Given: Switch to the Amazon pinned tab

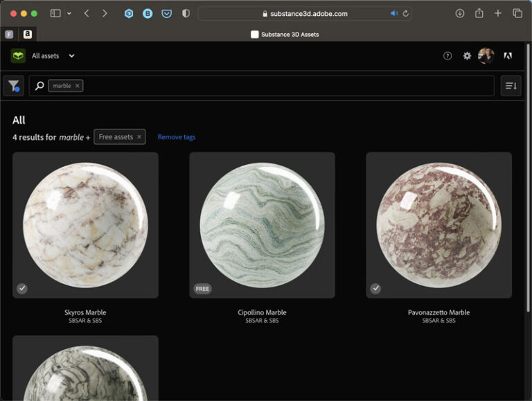Looking at the screenshot, I should click(x=27, y=34).
